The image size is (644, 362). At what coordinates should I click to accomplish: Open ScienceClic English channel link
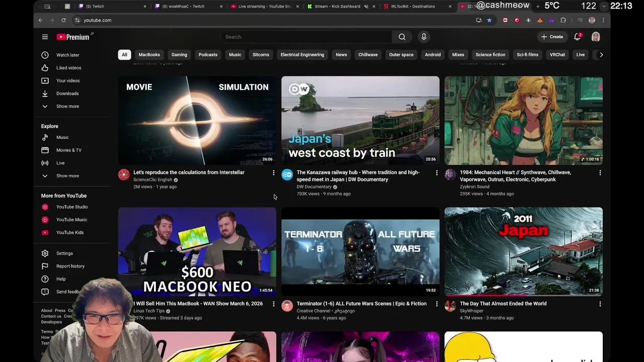153,179
